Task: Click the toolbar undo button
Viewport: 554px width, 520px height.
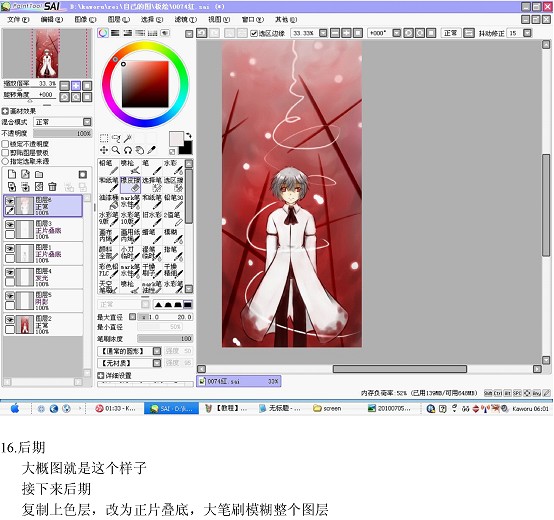Action: click(202, 33)
